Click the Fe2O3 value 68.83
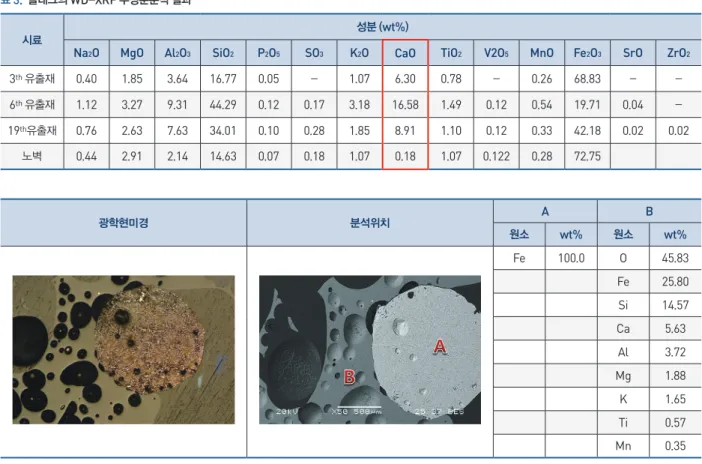Viewport: 702px width, 464px height. pyautogui.click(x=587, y=79)
